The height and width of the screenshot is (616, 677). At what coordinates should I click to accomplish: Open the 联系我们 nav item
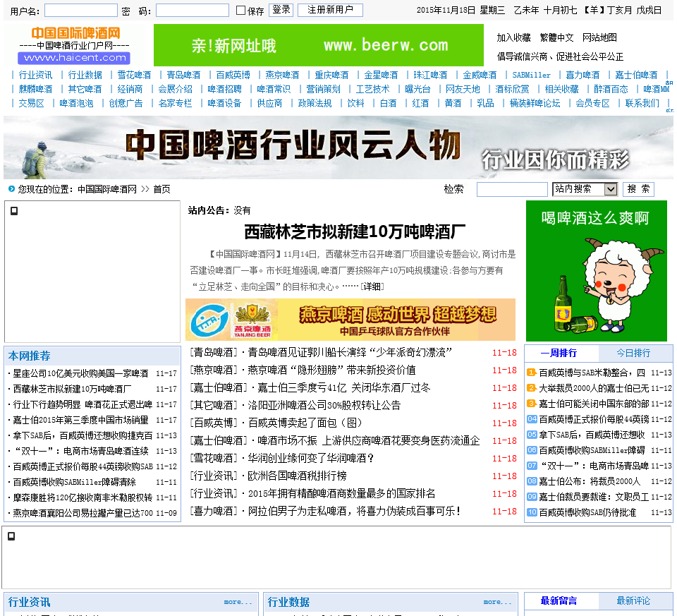[x=642, y=103]
